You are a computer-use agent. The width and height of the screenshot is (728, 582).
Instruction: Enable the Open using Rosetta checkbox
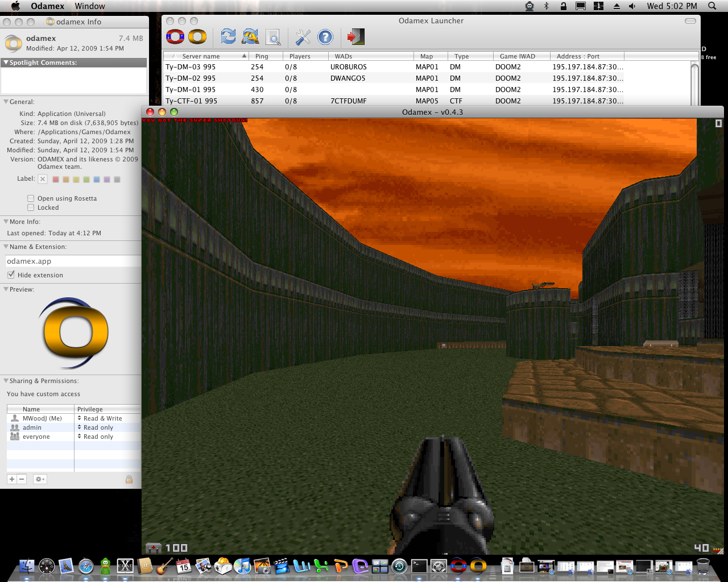pos(31,198)
